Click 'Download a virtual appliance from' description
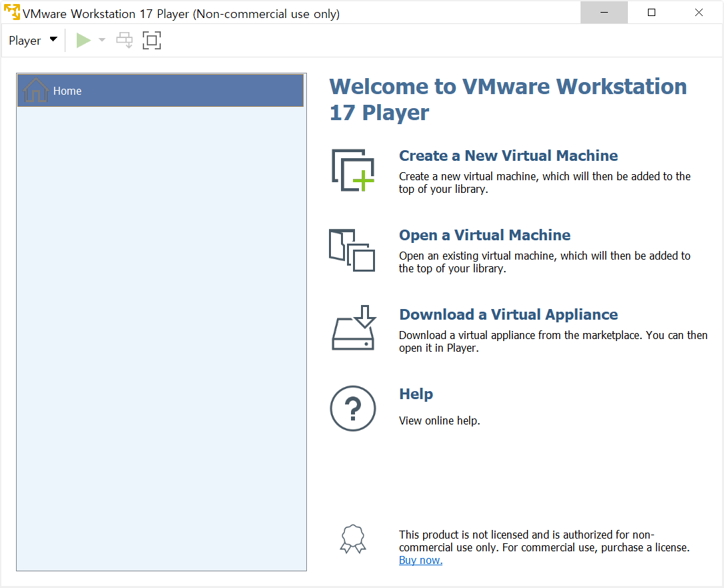 553,341
